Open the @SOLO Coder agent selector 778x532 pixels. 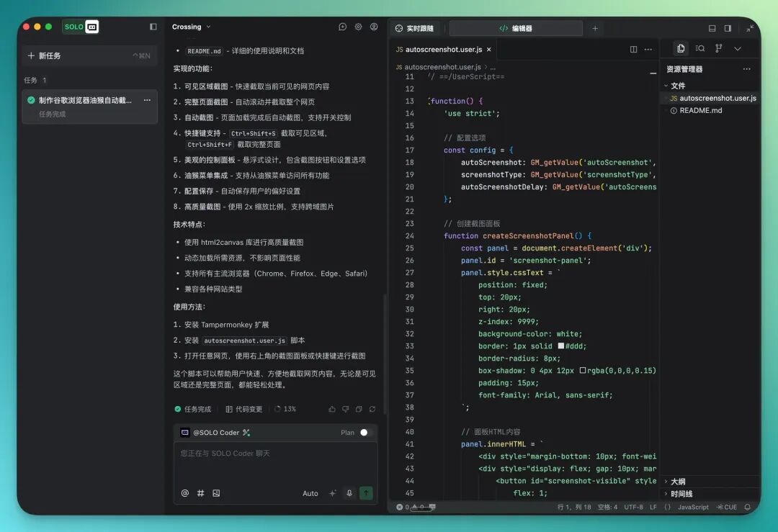pos(215,433)
